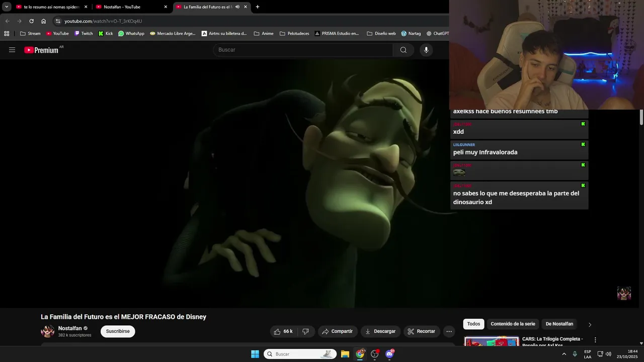
Task: Click the Compartir button
Action: coord(338,331)
